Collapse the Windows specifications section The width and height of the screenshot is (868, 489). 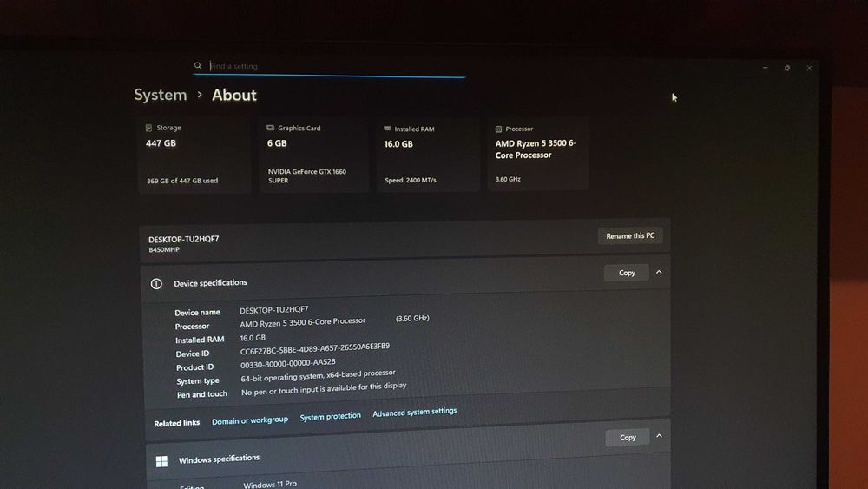click(x=659, y=436)
